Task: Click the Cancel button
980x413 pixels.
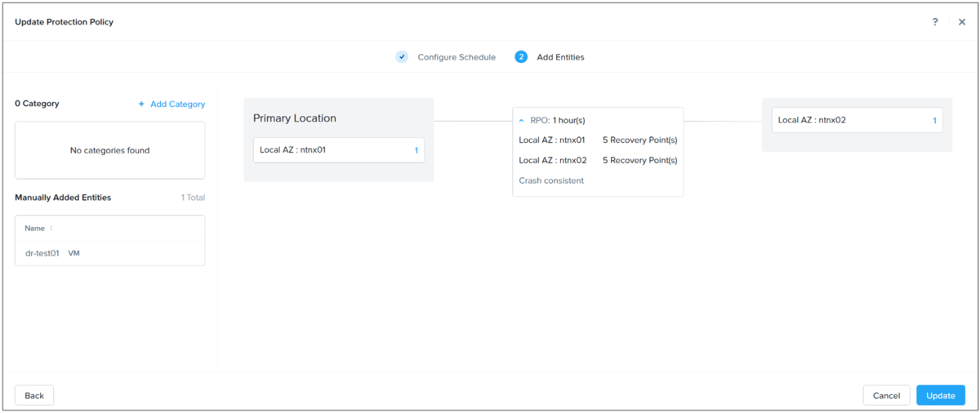Action: click(886, 395)
